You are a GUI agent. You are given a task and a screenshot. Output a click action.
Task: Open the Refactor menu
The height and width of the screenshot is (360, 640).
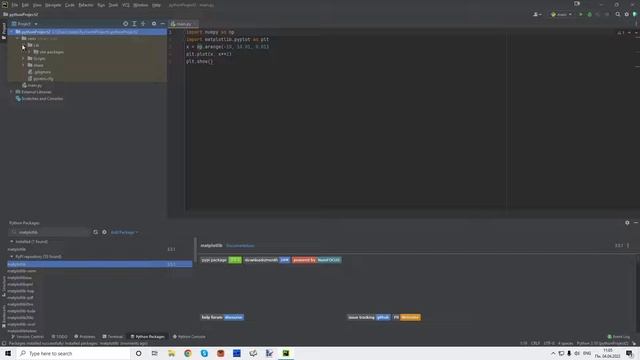click(x=86, y=5)
